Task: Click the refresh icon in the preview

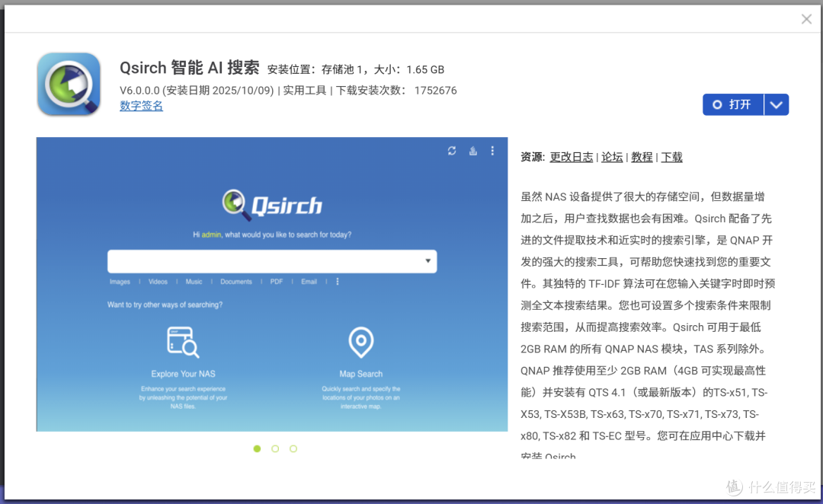Action: (452, 151)
